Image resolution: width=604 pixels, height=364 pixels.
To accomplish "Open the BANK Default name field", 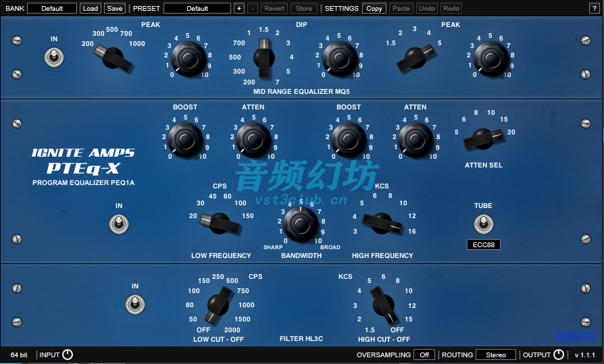I will (x=52, y=9).
